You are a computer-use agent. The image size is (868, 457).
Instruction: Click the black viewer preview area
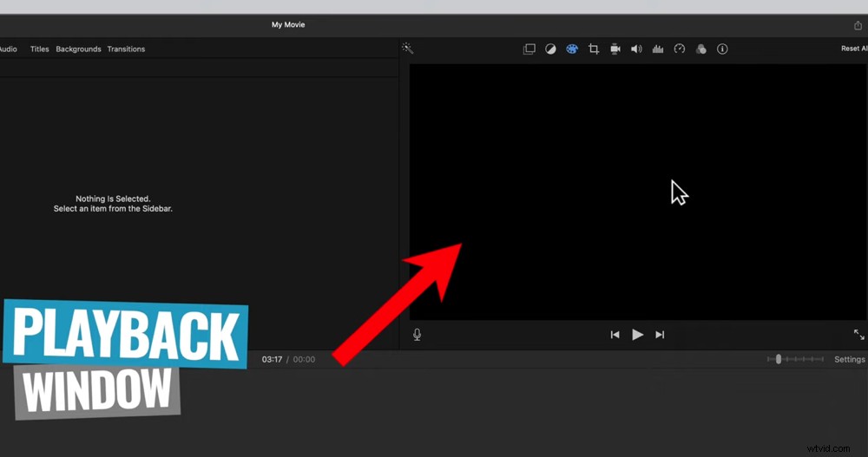(x=638, y=192)
